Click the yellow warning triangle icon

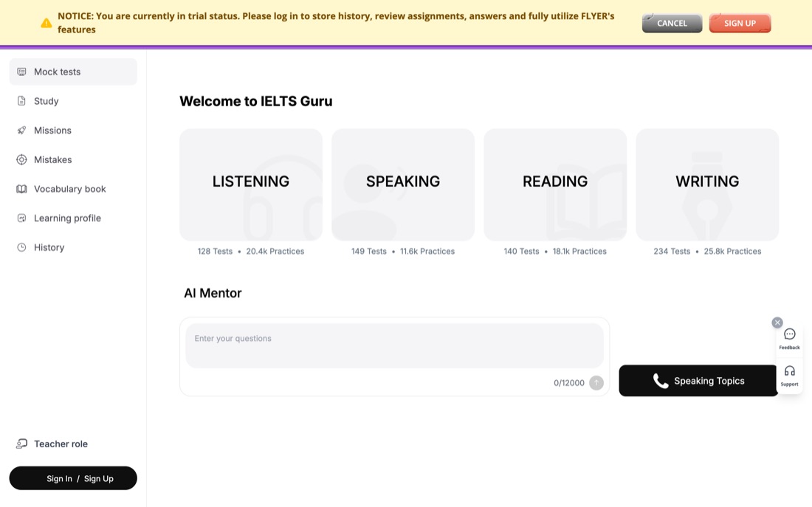tap(46, 24)
